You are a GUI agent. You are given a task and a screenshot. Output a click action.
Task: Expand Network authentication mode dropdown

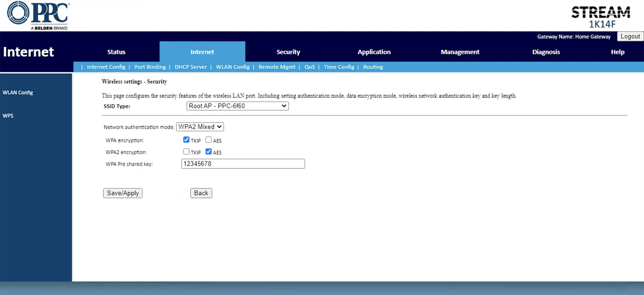(x=200, y=127)
